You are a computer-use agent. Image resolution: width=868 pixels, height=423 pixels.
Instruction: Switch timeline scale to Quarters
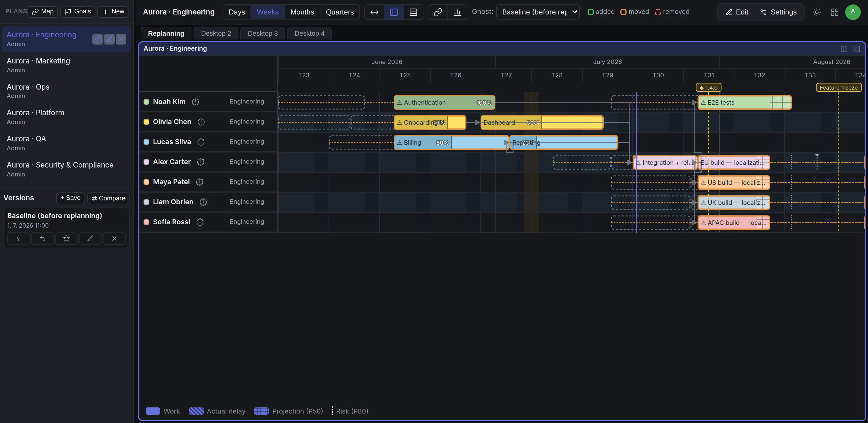pos(340,12)
